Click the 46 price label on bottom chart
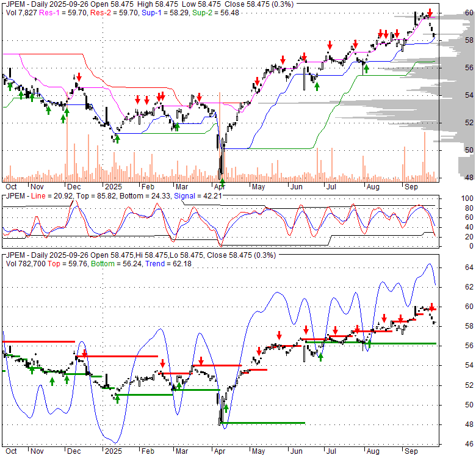Screen dimensions: 476x455 469,444
